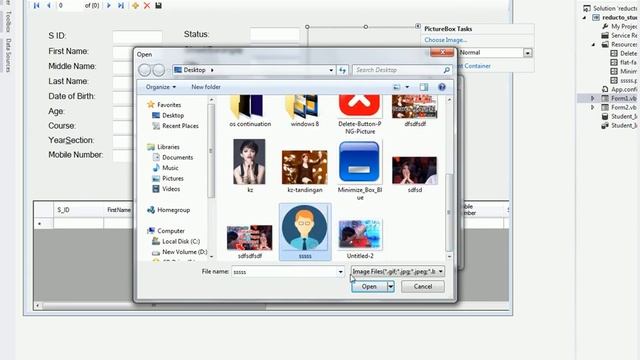This screenshot has width=640, height=360.
Task: Select the kz-tandingan image file
Action: 304,171
